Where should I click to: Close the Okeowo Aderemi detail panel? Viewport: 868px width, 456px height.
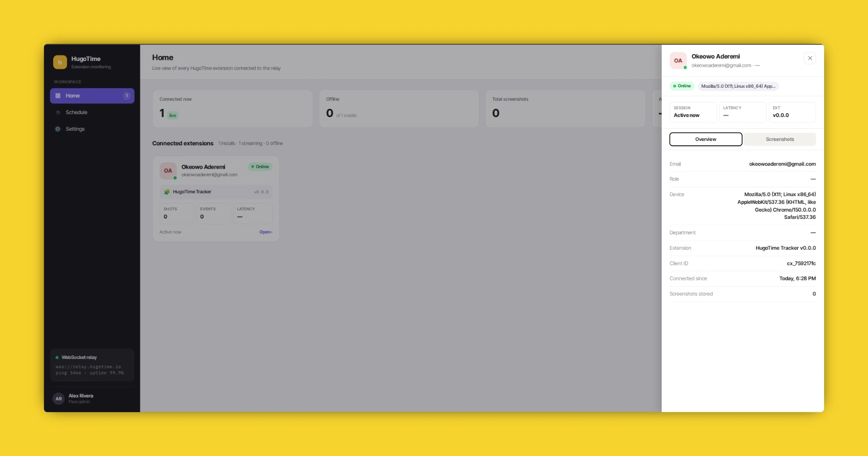(810, 58)
